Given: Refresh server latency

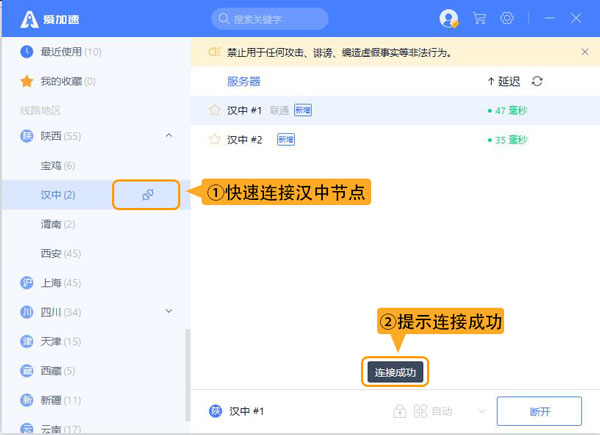Looking at the screenshot, I should 537,81.
